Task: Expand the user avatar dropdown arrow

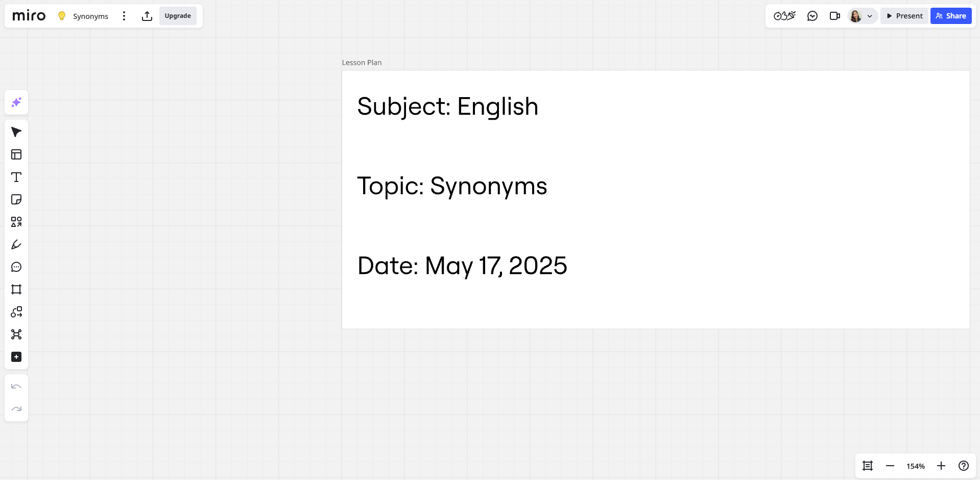Action: click(870, 16)
